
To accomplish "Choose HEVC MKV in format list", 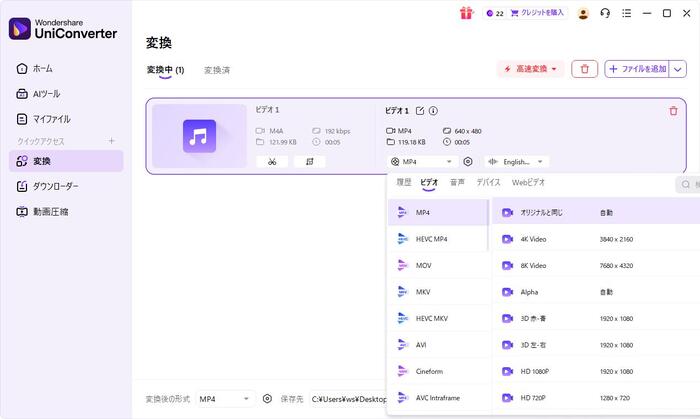I will point(438,318).
